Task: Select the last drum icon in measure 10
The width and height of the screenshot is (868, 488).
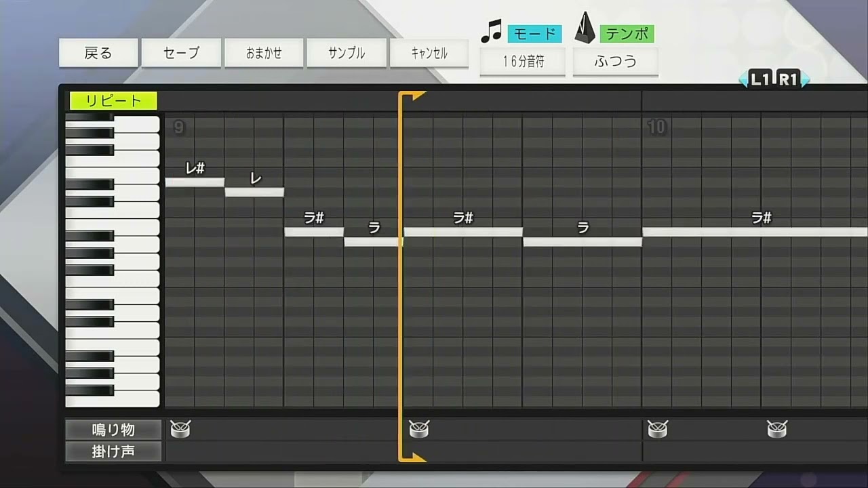Action: click(x=777, y=428)
